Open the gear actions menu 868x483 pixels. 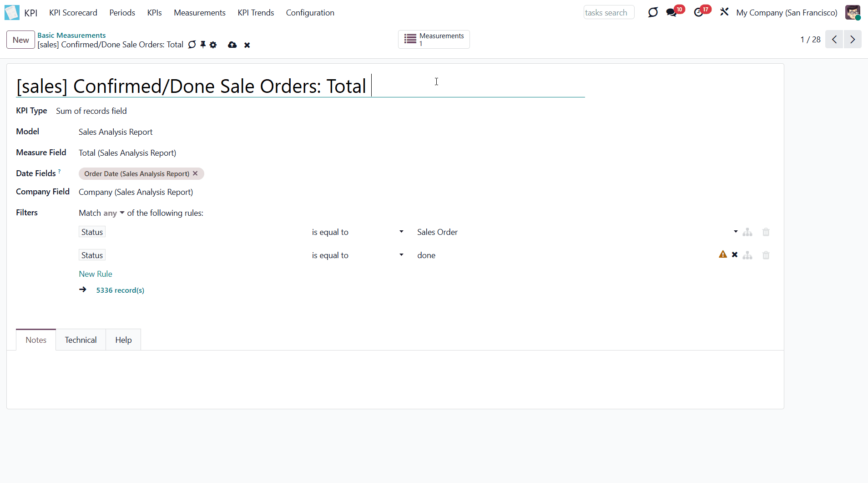[x=213, y=45]
